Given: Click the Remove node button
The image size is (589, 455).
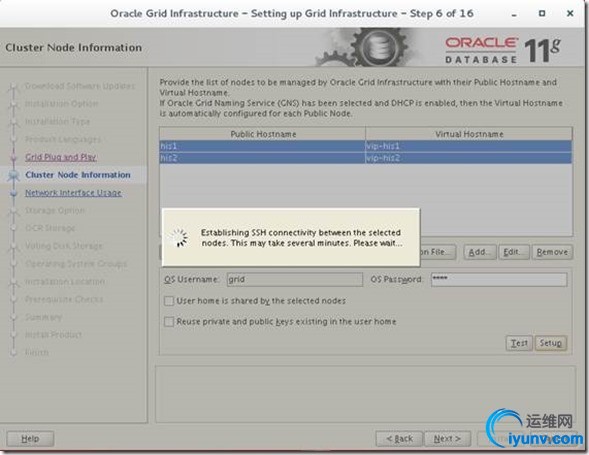Looking at the screenshot, I should [552, 252].
